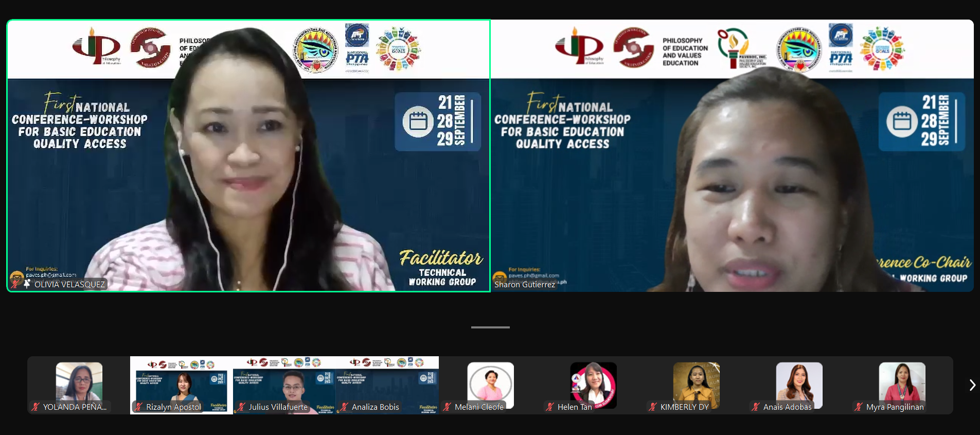Click muted mic icon beside Analiza Bobis
Viewport: 980px width, 435px height.
344,407
